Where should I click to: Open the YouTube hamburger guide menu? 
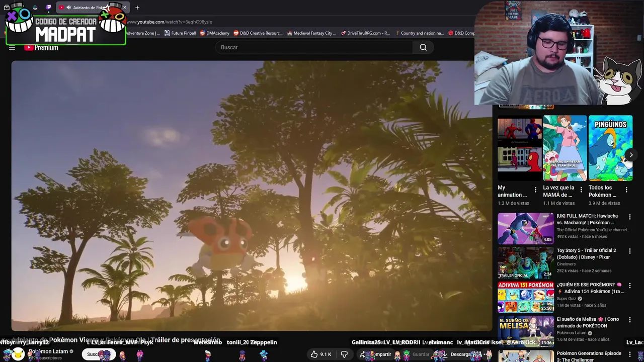pos(12,48)
